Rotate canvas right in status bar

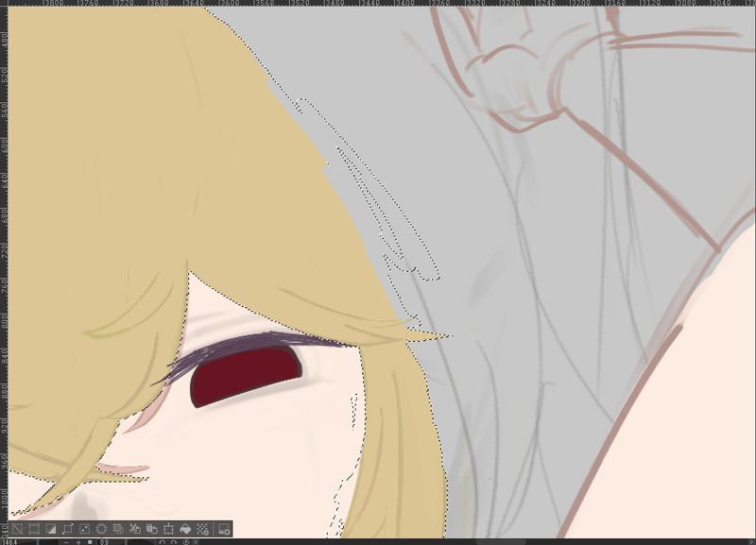click(x=174, y=542)
